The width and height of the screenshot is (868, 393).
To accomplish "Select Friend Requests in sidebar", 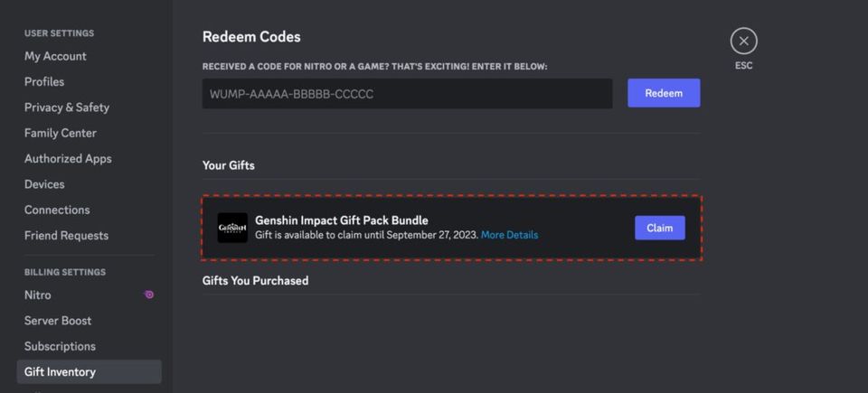I will pyautogui.click(x=66, y=235).
